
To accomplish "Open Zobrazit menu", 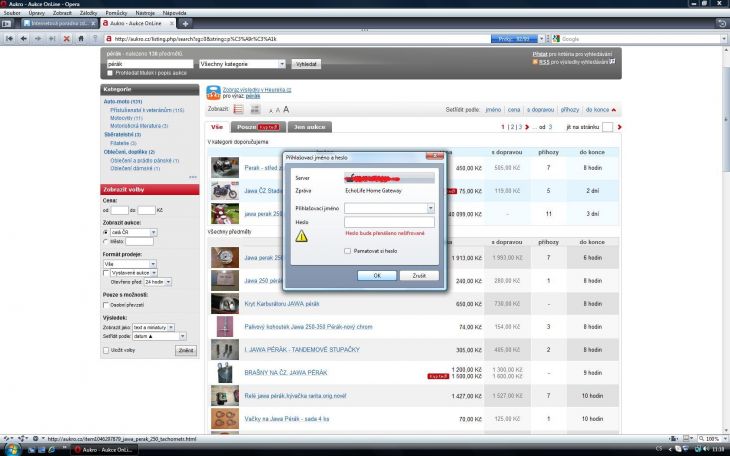I will pyautogui.click(x=62, y=13).
